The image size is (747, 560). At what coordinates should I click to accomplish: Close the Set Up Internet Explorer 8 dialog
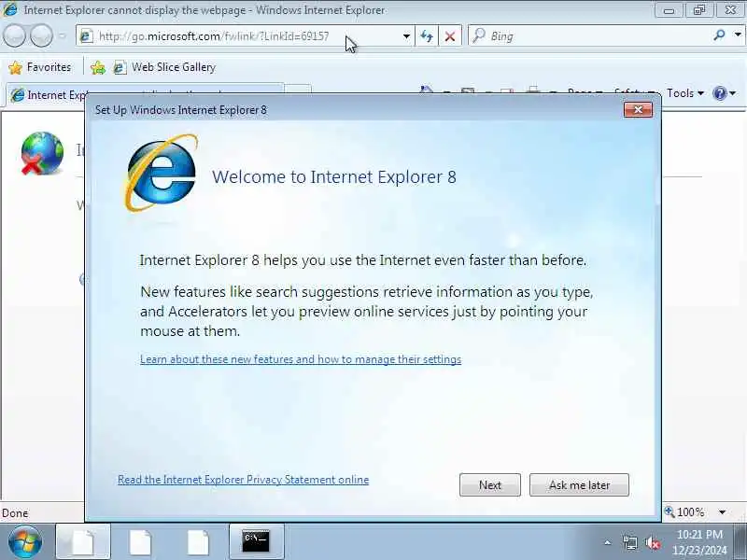(x=638, y=110)
